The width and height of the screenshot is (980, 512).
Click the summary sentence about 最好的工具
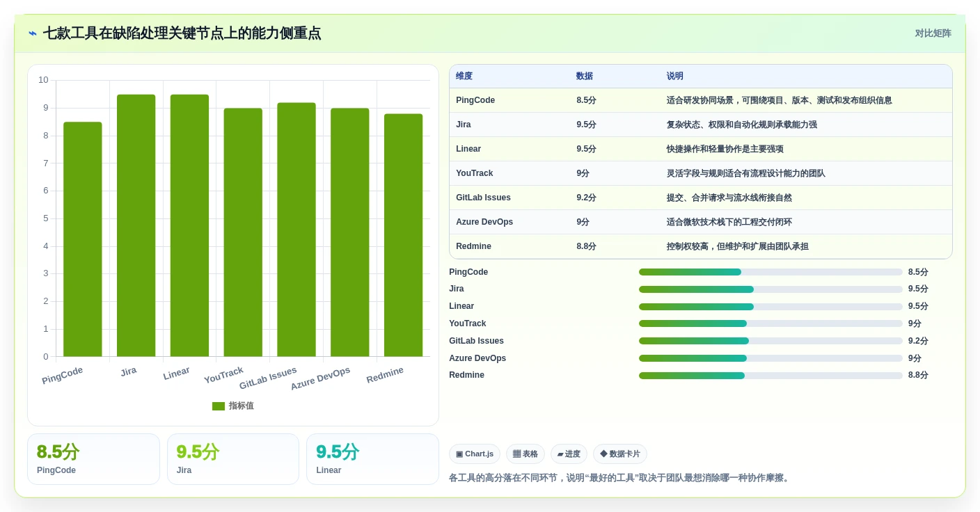621,478
